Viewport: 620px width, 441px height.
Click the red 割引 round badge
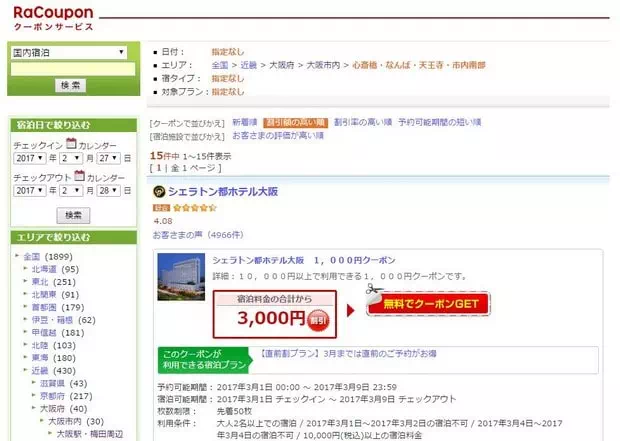coord(318,320)
